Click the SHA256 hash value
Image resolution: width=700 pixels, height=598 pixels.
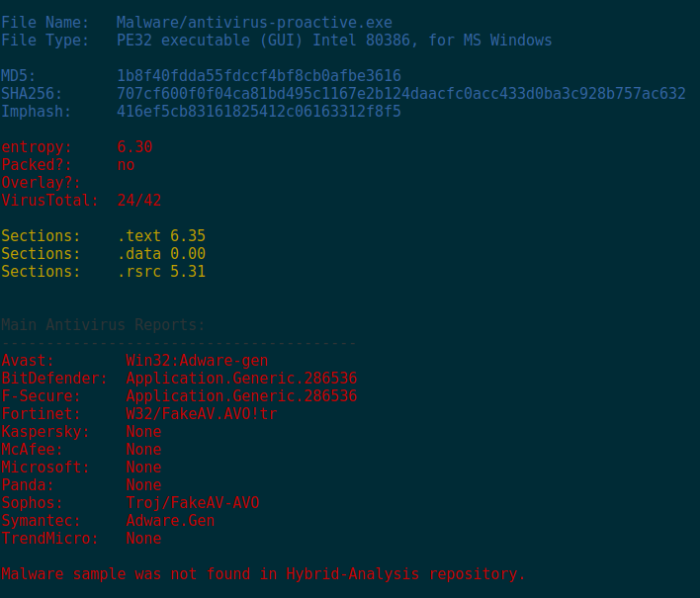pos(400,94)
